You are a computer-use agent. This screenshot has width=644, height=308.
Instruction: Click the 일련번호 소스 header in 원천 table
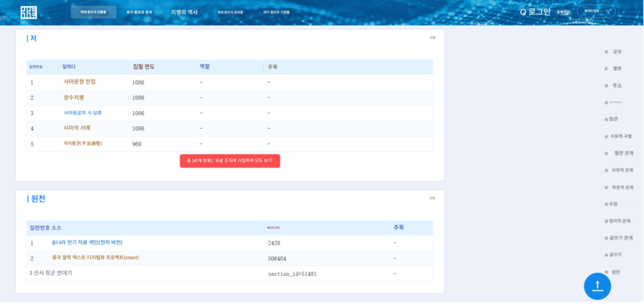[46, 228]
